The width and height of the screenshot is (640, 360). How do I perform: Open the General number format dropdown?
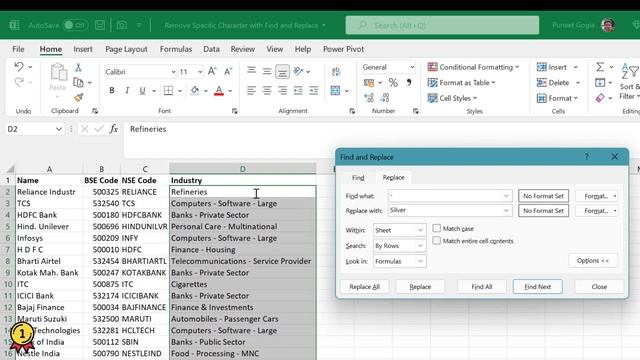412,67
